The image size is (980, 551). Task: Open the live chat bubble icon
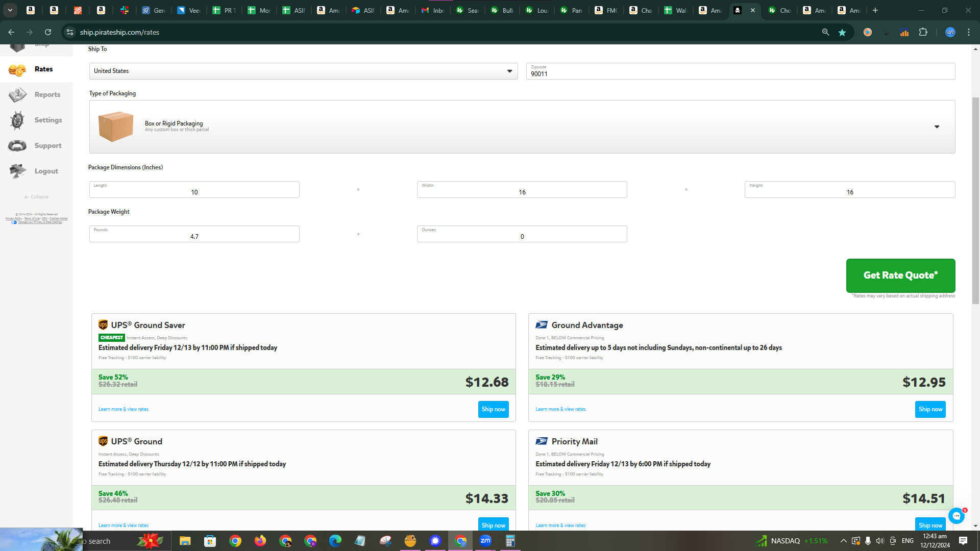957,516
